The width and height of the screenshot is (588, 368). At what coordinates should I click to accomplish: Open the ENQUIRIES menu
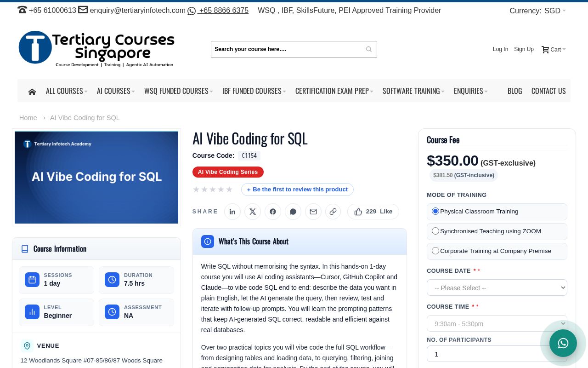click(x=471, y=91)
